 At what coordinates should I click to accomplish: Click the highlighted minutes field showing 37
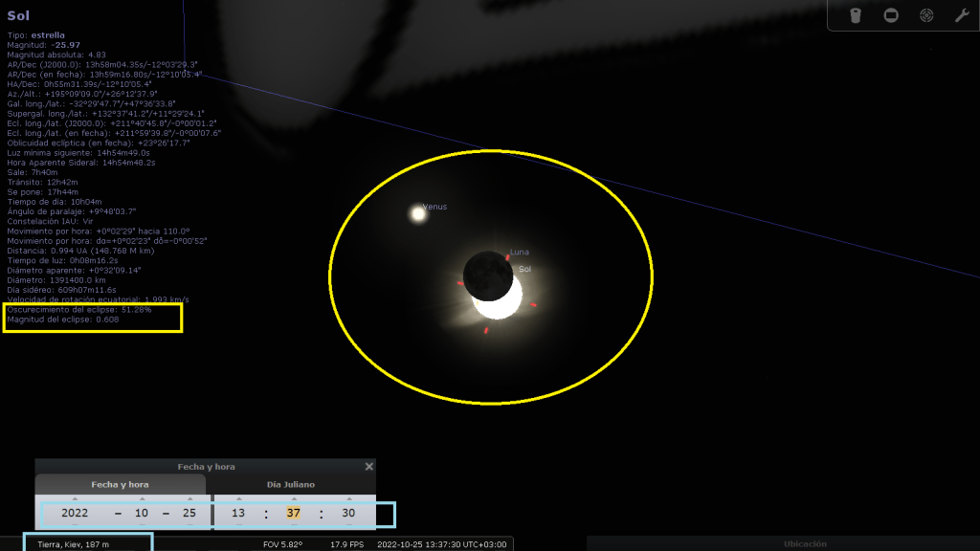click(293, 514)
